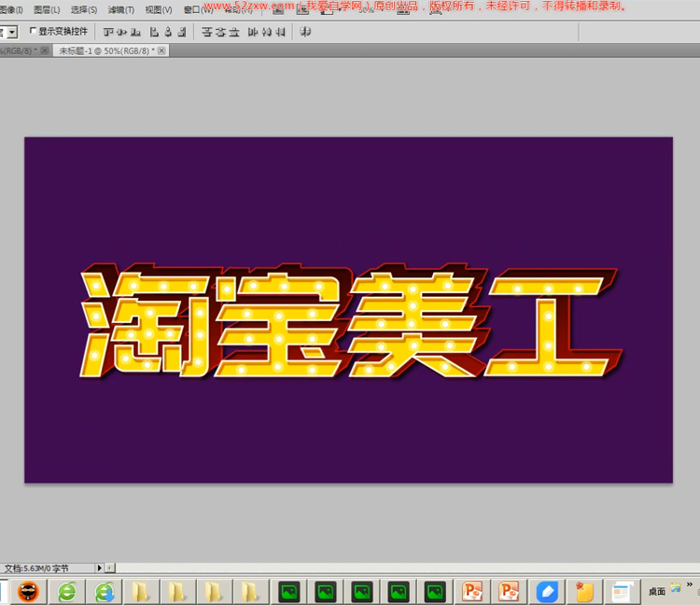Viewport: 700px width, 606px height.
Task: Click the align horizontal centers icon
Action: click(x=168, y=32)
